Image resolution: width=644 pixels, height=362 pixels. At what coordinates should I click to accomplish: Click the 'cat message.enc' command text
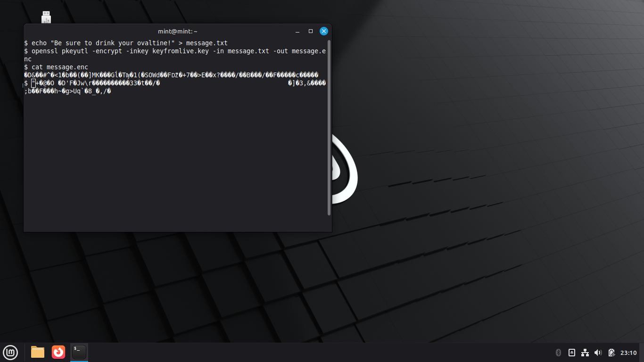(x=59, y=67)
